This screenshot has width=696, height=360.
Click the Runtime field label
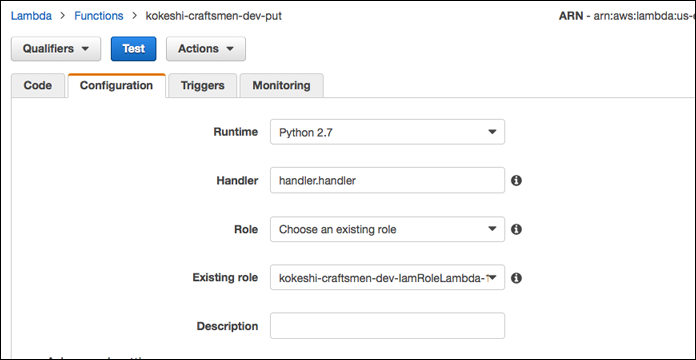(x=236, y=132)
